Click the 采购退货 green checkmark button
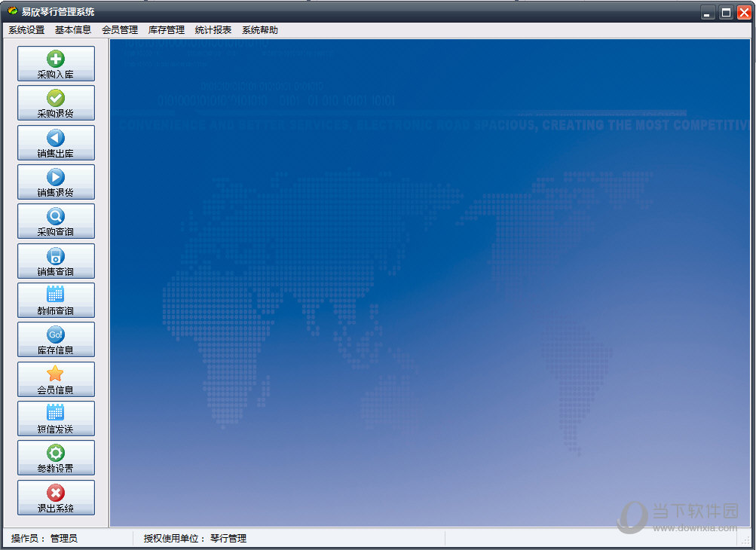The image size is (756, 550). [56, 103]
